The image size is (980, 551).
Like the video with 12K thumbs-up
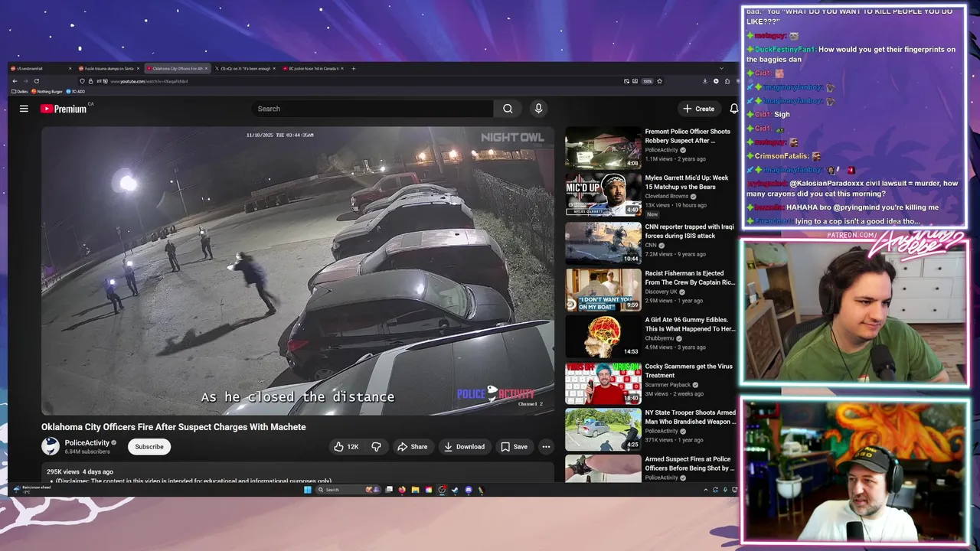[346, 447]
